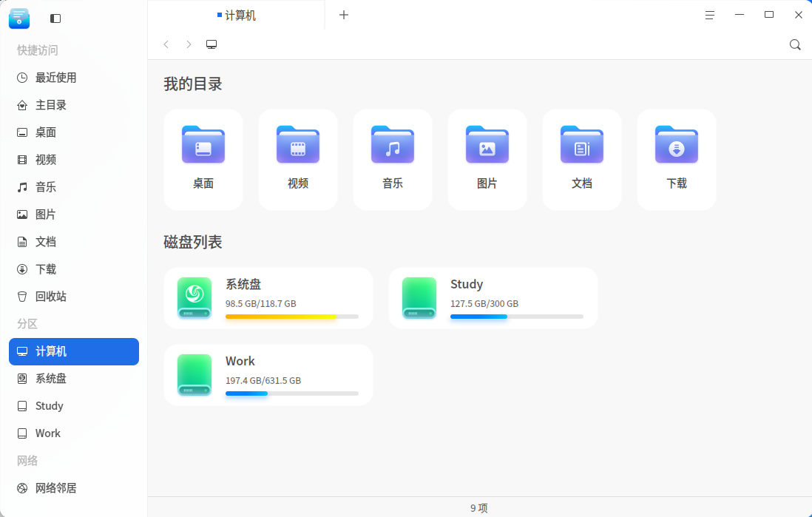Open the 视频 folder in 我的目录
The height and width of the screenshot is (517, 812).
[298, 160]
